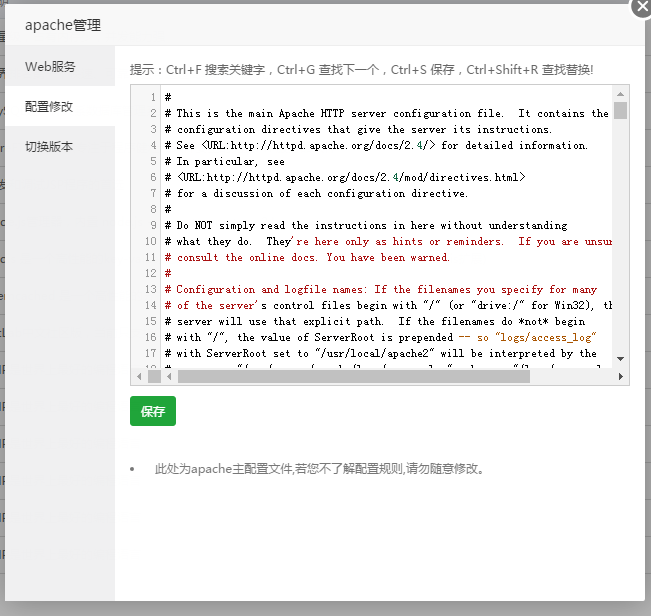Open the Web服务 tab
This screenshot has width=651, height=616.
[61, 66]
